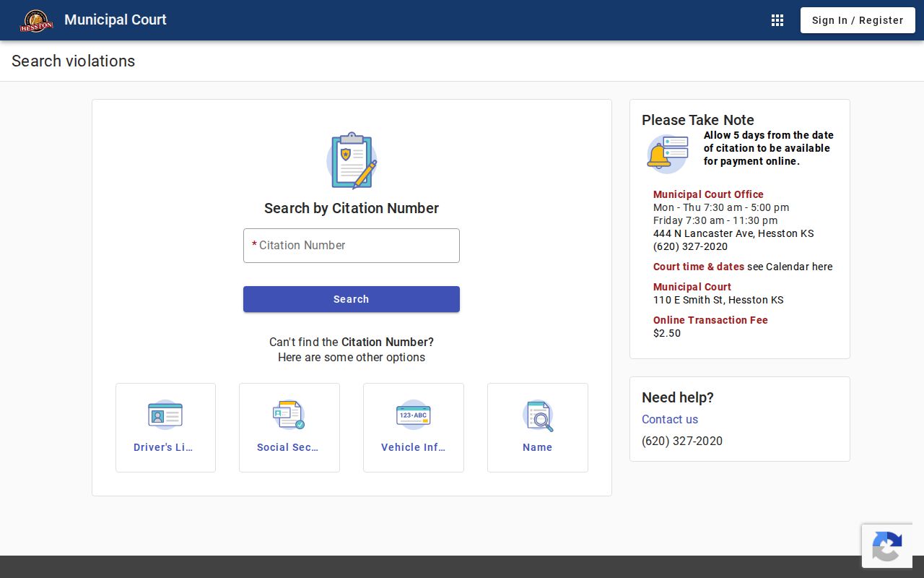The image size is (924, 578).
Task: Click the Hesston city logo
Action: point(36,20)
